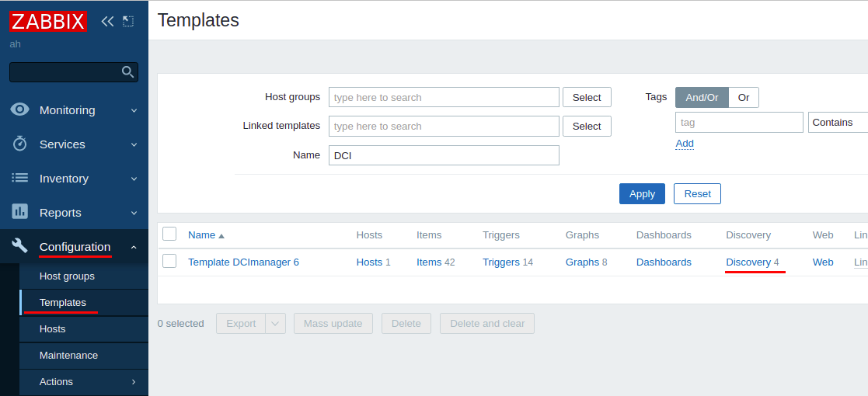Open the Contains tag operator dropdown
868x396 pixels.
(x=838, y=122)
